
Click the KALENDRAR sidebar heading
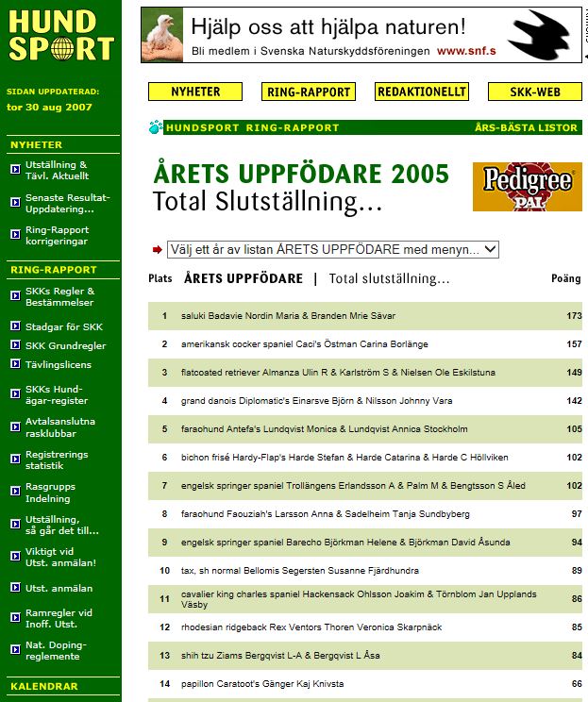(x=44, y=686)
